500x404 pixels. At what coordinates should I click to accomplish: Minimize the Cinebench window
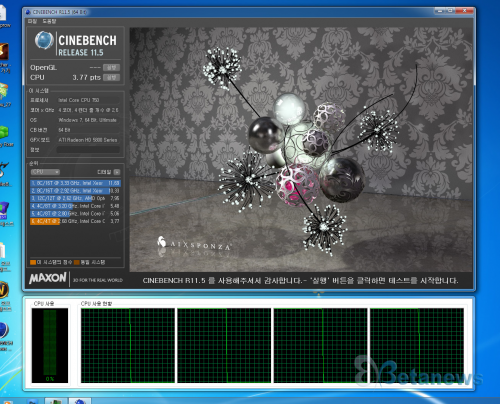point(440,11)
